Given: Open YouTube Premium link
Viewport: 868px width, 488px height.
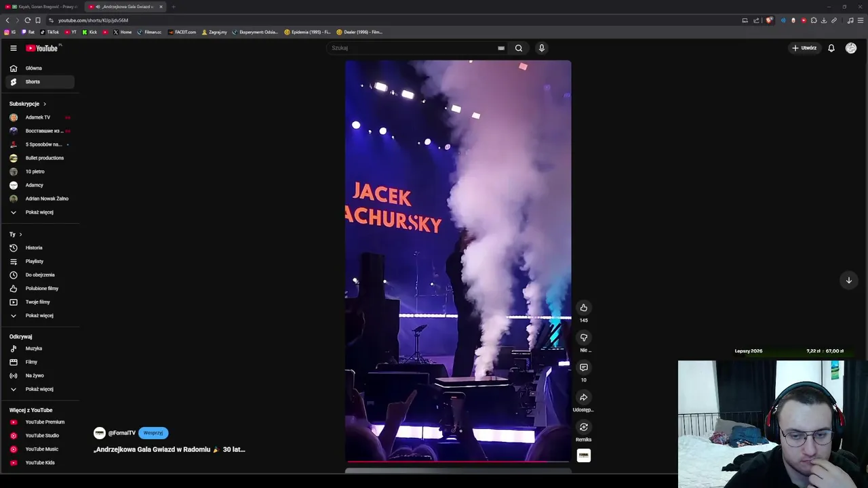Looking at the screenshot, I should 40,422.
